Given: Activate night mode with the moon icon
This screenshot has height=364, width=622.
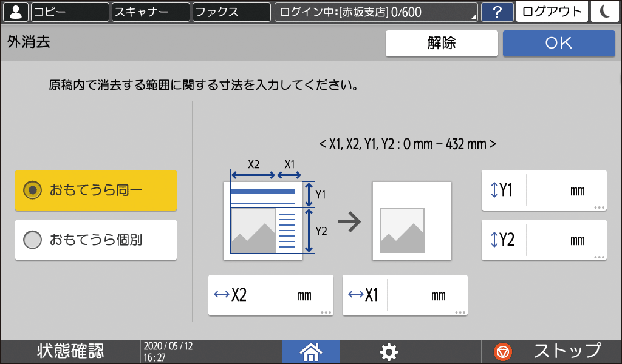Looking at the screenshot, I should coord(604,12).
